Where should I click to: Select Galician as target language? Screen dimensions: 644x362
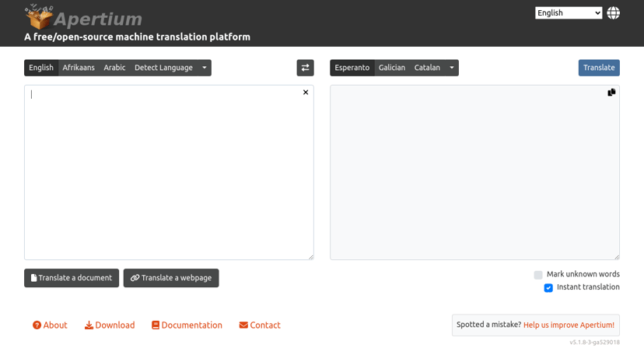[x=392, y=68]
